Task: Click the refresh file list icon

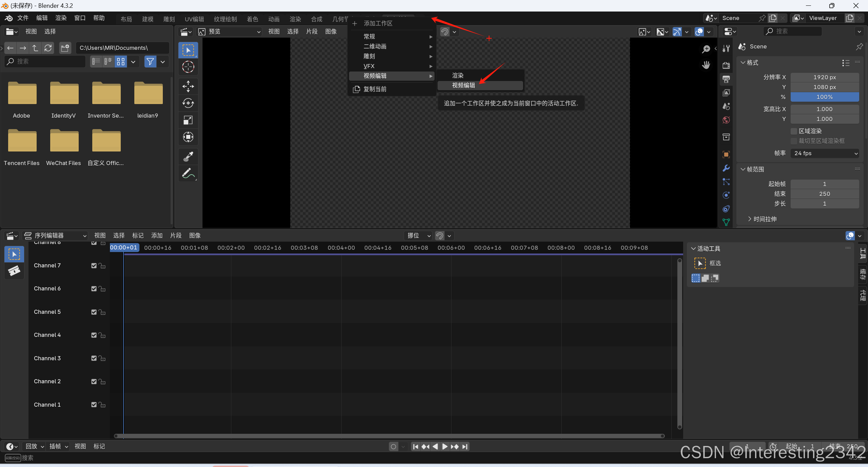Action: tap(48, 48)
